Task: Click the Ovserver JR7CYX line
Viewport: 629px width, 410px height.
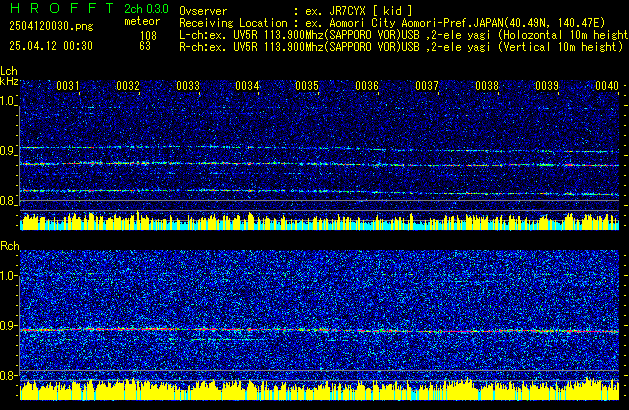Action: (296, 11)
